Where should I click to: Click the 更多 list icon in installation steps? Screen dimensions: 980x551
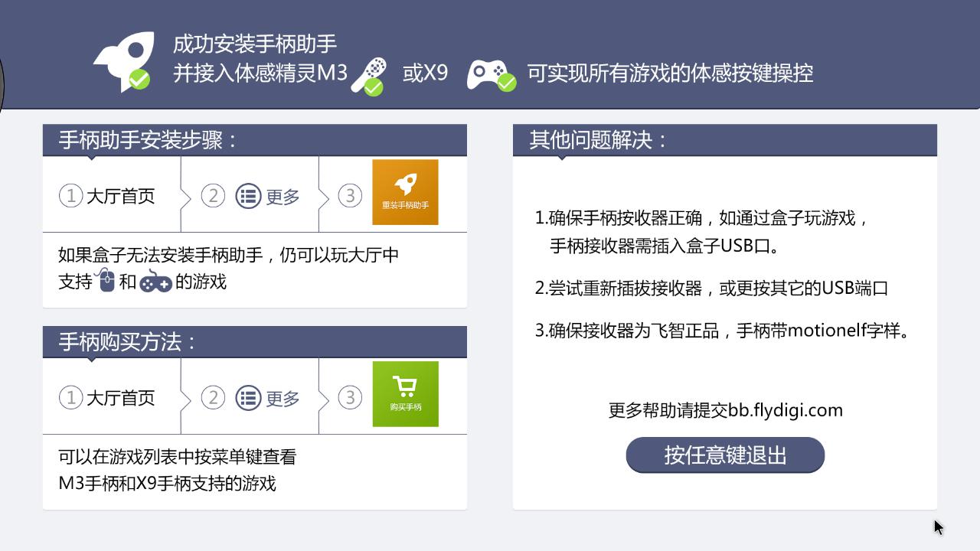coord(248,197)
